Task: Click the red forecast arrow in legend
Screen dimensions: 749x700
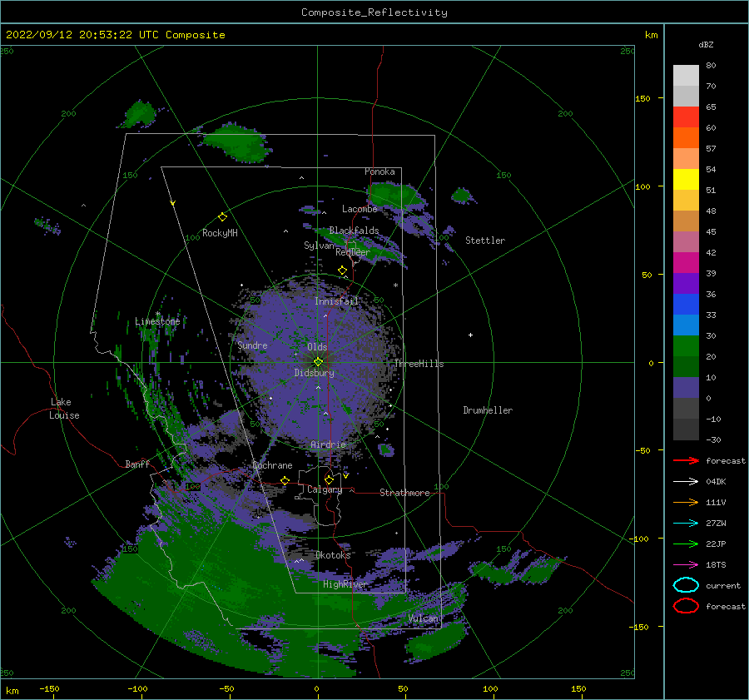Action: click(686, 460)
